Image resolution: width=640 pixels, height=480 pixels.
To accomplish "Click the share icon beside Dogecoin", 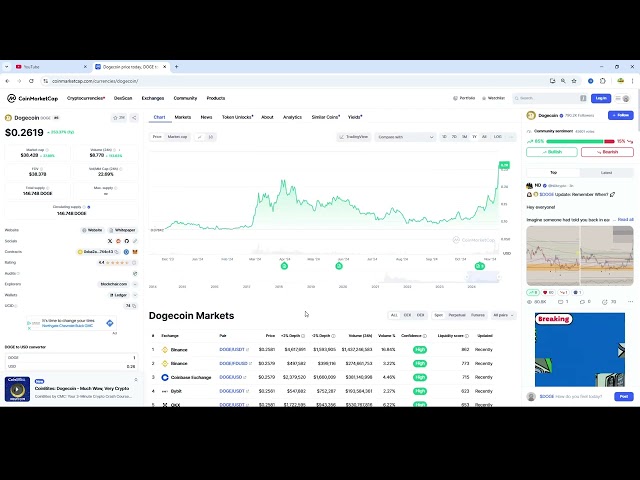I will click(135, 117).
